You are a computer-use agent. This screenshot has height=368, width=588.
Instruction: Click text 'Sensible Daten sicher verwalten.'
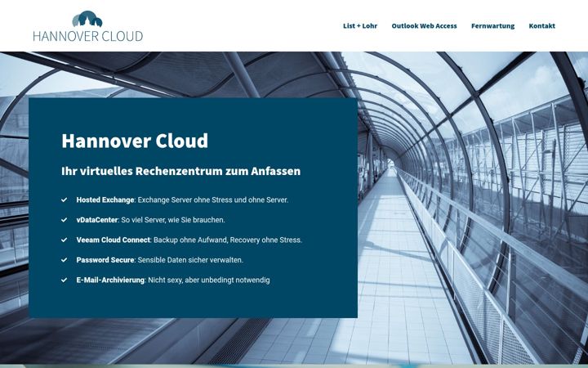pos(190,260)
